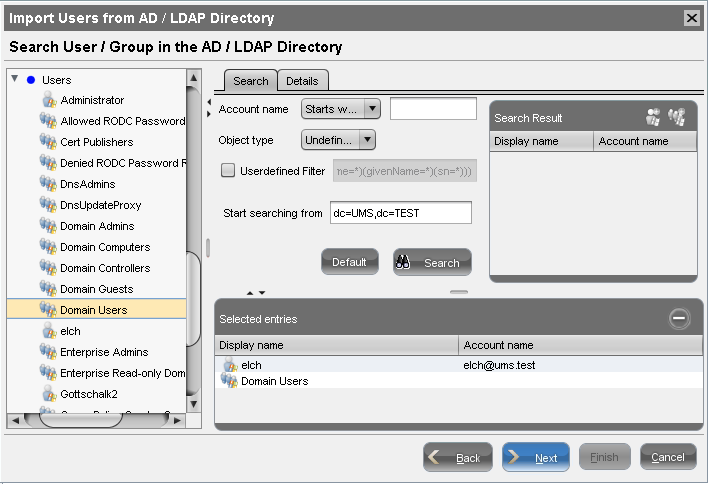Open the Object type dropdown
Screen dimensions: 709x484
pos(338,140)
